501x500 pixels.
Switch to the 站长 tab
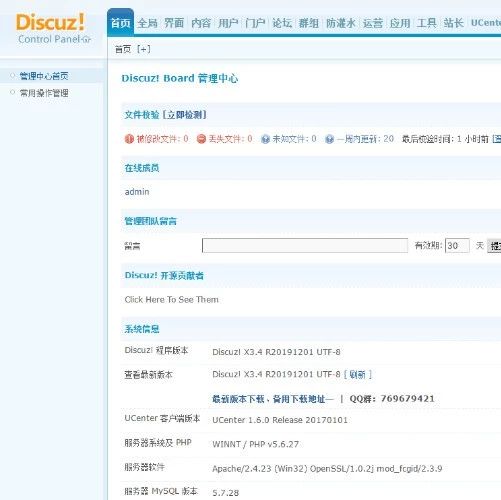pos(453,23)
